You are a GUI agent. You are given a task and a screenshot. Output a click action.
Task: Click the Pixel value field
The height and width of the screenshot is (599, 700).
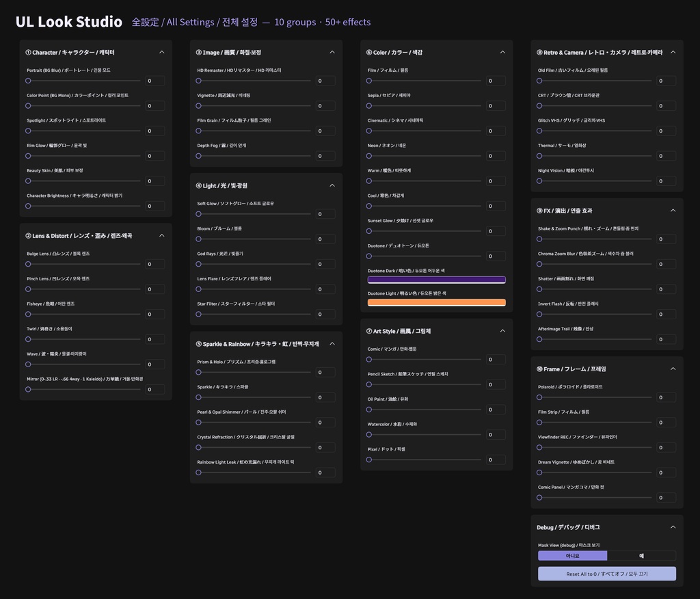[x=496, y=460]
